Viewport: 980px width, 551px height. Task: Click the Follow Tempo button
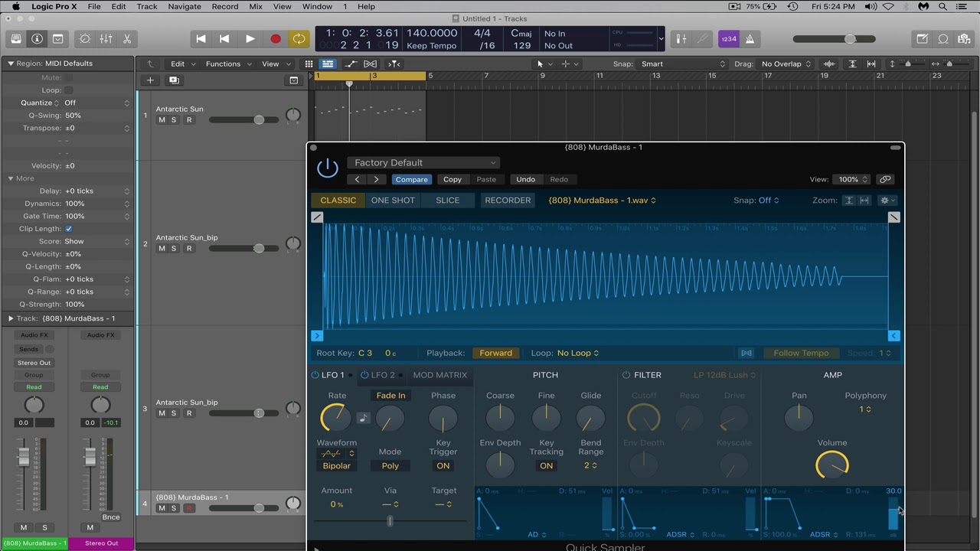[x=801, y=353]
